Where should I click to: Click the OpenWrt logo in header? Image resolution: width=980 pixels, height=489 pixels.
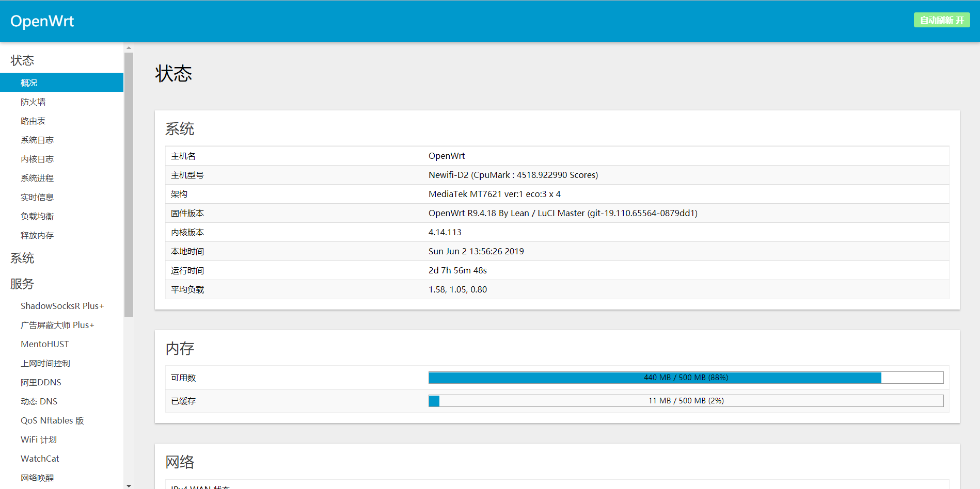42,21
